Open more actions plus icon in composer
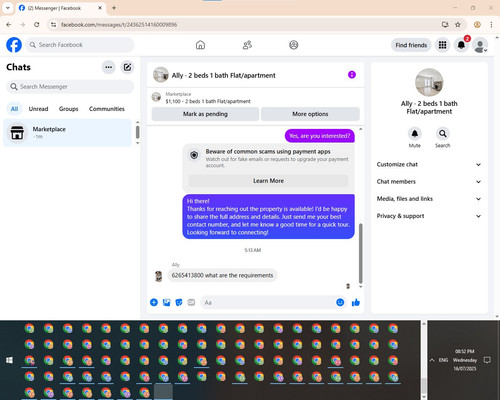The image size is (500, 400). pyautogui.click(x=154, y=302)
